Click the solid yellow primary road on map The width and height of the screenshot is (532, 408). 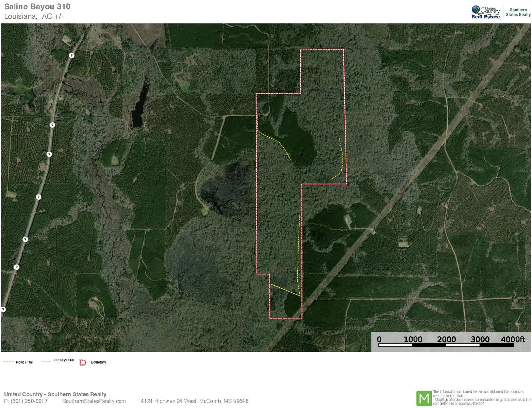285,290
